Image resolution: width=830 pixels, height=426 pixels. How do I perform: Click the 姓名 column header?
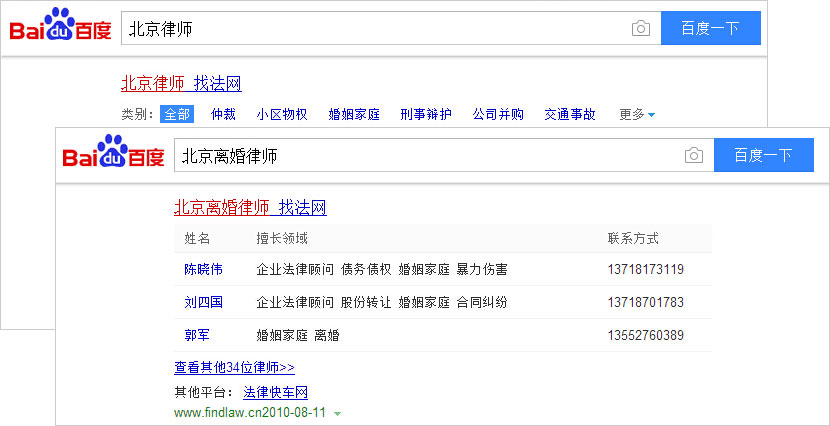(x=197, y=238)
